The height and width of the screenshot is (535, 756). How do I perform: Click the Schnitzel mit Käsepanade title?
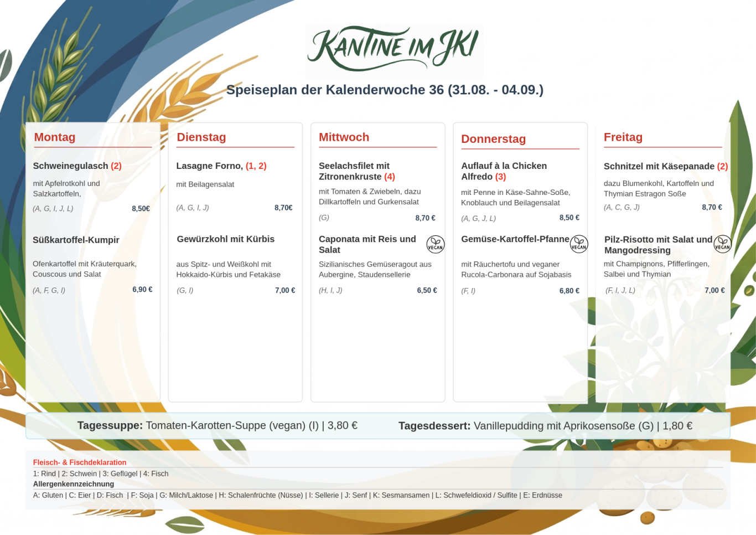click(666, 166)
